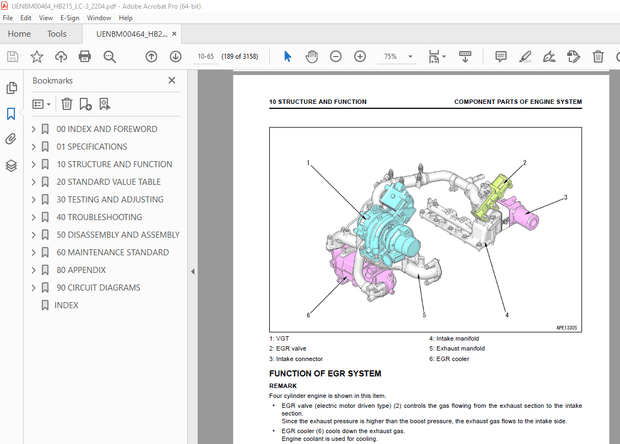620x444 pixels.
Task: Select the UENBM00464_HB2... document tab
Action: (x=131, y=34)
